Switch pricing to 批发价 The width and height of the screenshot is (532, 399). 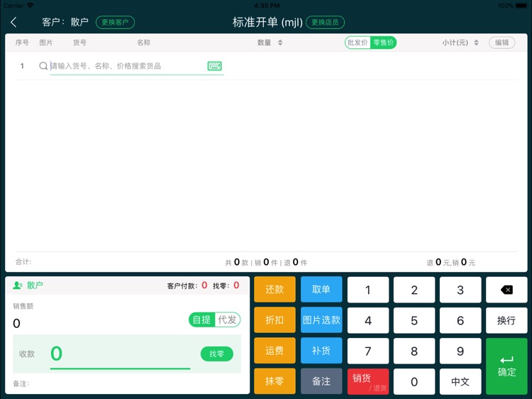pyautogui.click(x=358, y=43)
